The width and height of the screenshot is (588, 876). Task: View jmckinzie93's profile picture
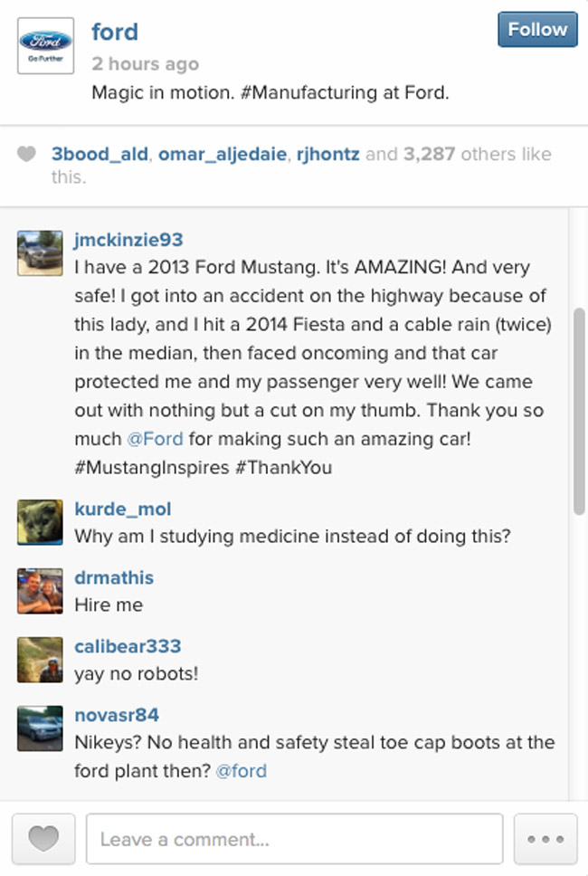tap(39, 252)
